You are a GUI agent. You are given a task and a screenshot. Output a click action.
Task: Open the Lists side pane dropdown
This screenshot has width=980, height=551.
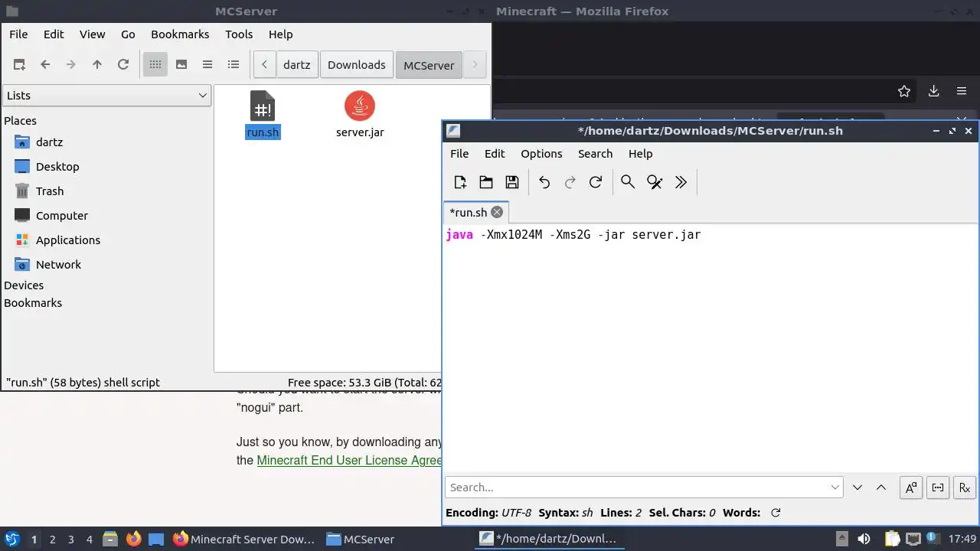(x=106, y=96)
